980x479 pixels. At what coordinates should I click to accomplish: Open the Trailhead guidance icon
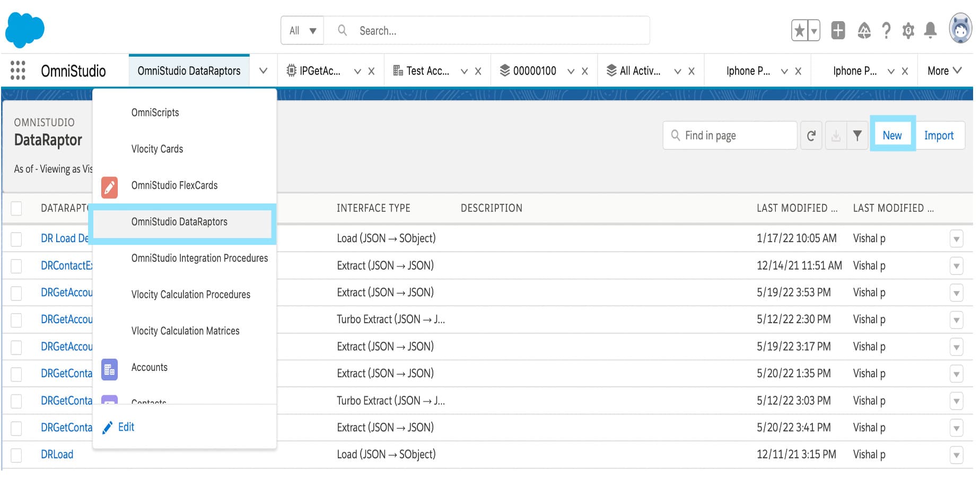pos(864,31)
